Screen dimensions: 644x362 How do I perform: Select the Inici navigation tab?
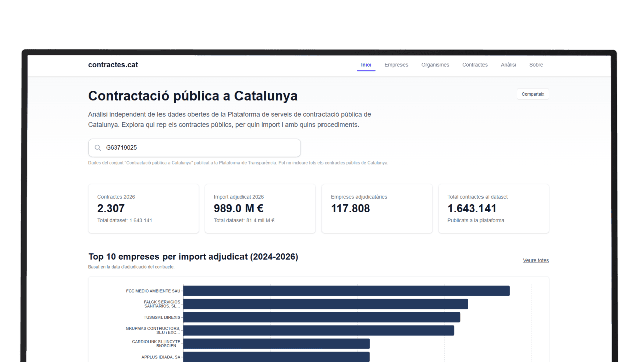pos(366,65)
